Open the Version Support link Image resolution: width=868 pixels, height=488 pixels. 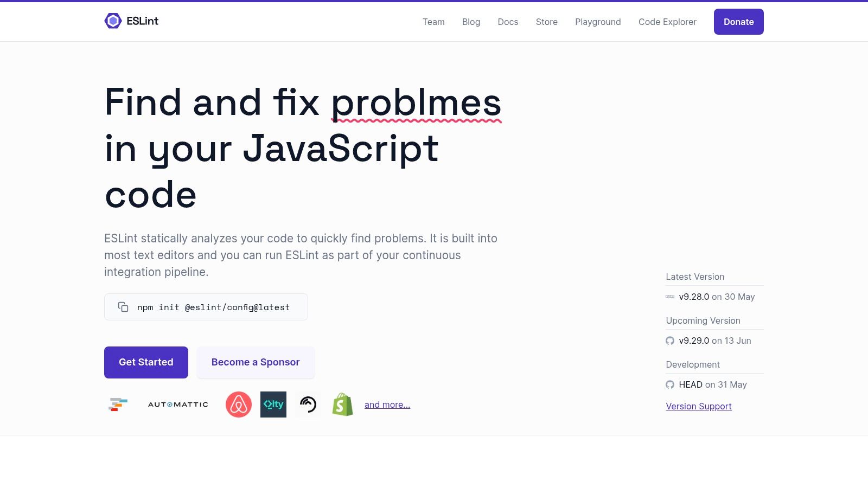point(699,406)
